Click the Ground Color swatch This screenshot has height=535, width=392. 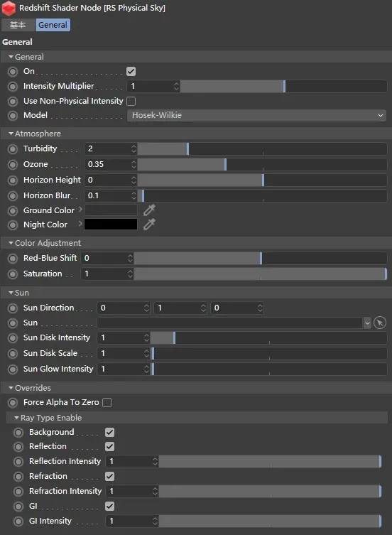[111, 210]
